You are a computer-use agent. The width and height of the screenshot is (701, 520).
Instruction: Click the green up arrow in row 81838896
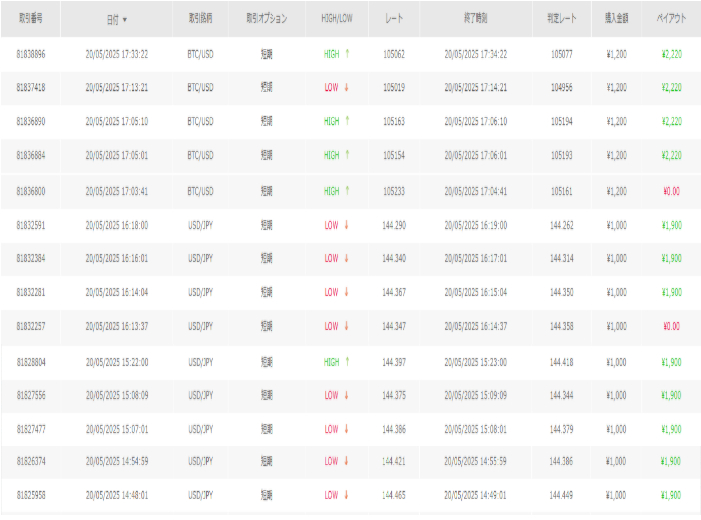(347, 54)
